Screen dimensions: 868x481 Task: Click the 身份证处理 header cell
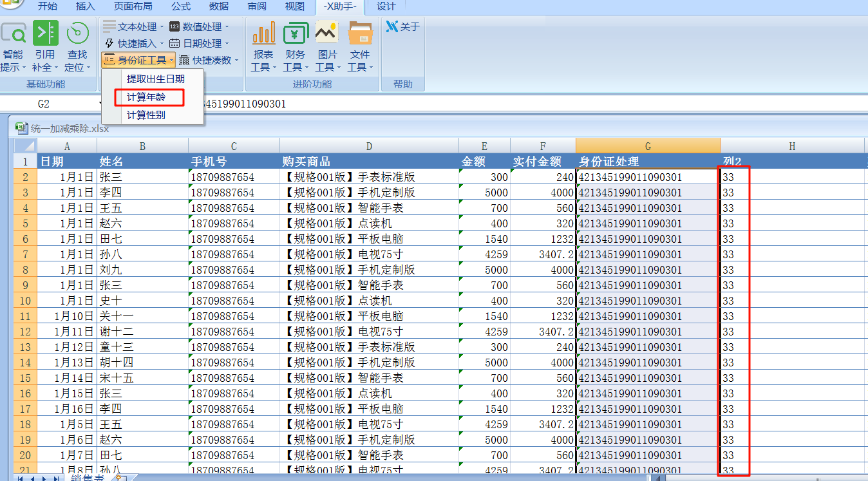[648, 162]
